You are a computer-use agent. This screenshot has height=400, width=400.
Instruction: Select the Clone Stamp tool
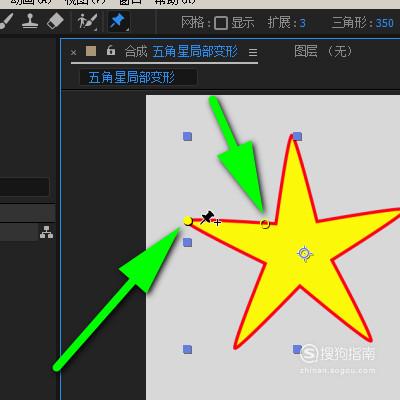pos(29,21)
